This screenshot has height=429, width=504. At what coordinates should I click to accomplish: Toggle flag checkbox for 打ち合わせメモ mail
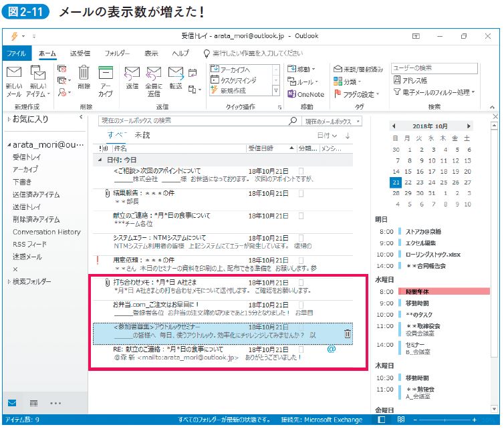[x=301, y=283]
